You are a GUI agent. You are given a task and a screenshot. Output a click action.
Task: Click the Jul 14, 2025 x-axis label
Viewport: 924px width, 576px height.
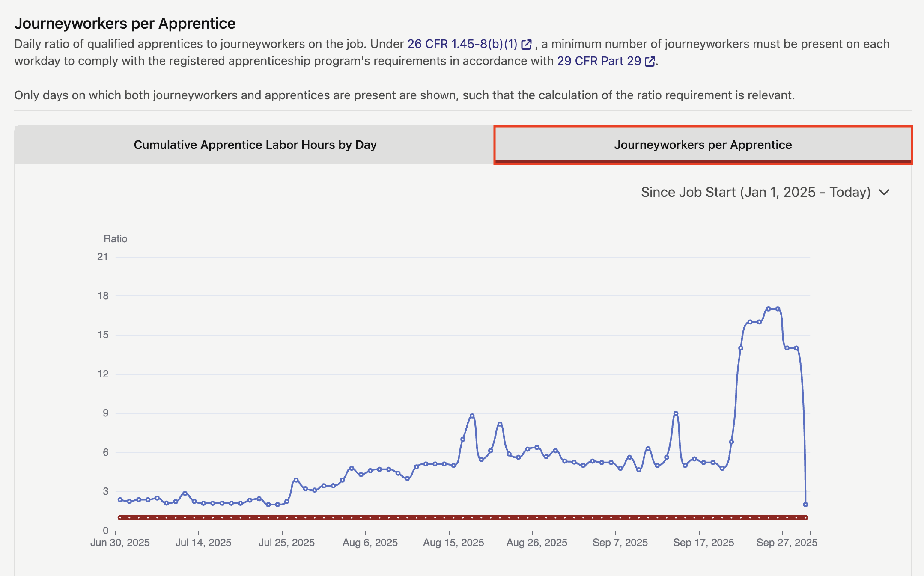[x=203, y=543]
